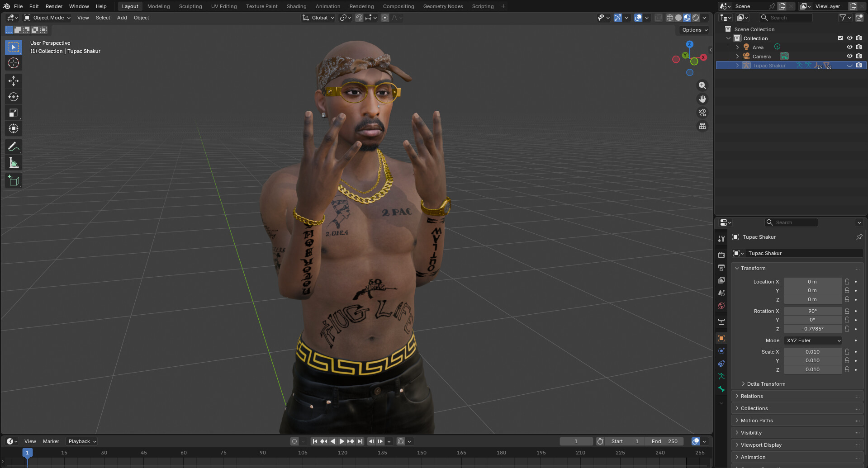Screen dimensions: 868x468
Task: Open the Object Data armature properties tab
Action: tap(721, 376)
